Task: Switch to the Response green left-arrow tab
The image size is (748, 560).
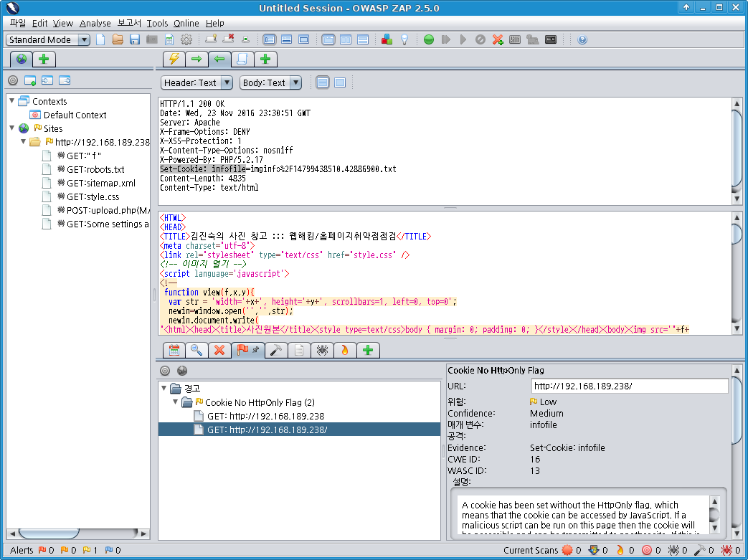Action: click(219, 59)
